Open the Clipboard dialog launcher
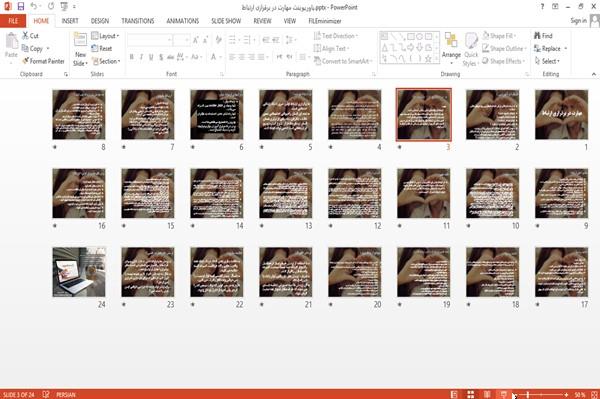Viewport: 600px width, 399px height. coord(66,74)
